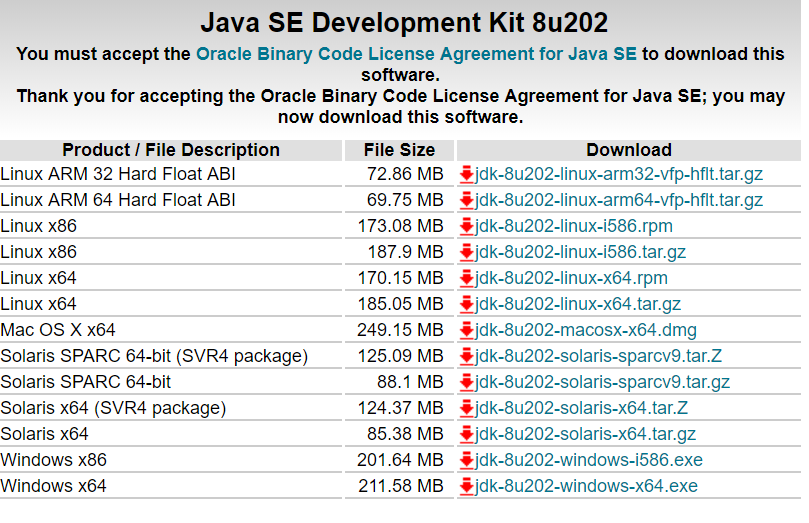Screen dimensions: 809x523
Task: Click Linux ARM 32 Hard Float ABI text
Action: tap(118, 174)
